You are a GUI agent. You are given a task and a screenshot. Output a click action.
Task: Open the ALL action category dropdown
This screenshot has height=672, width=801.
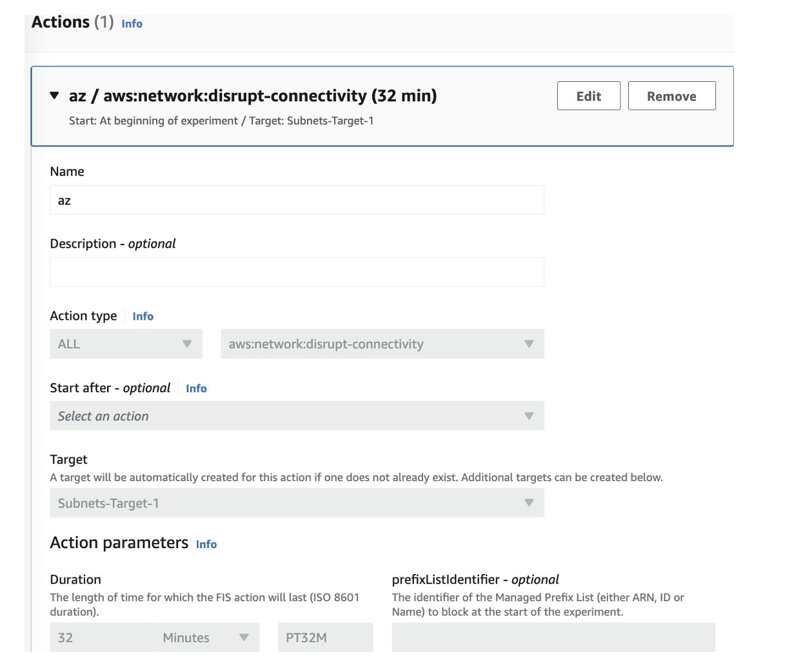[126, 344]
